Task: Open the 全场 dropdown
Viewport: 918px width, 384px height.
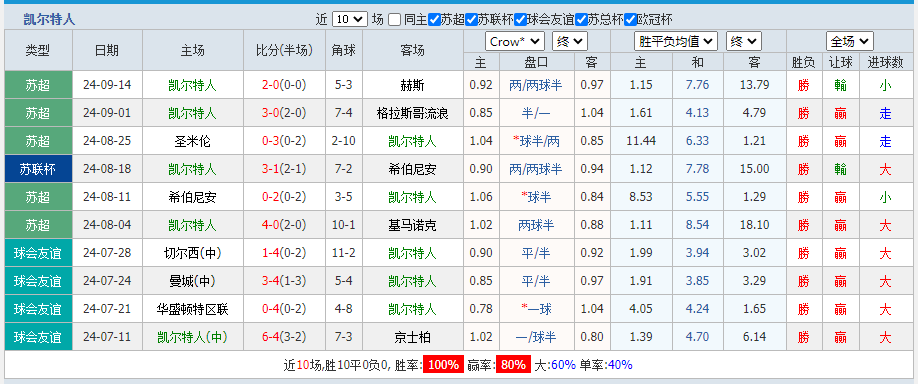Action: coord(850,42)
